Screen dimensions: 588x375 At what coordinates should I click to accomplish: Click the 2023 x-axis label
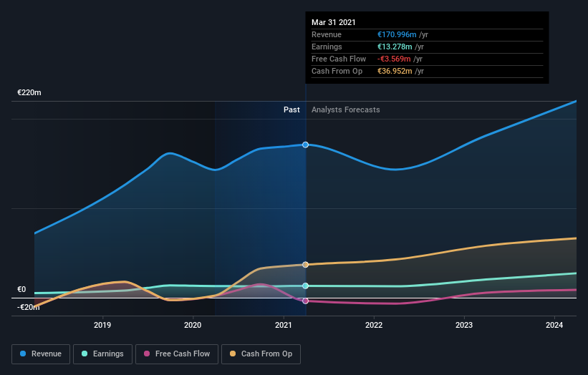[464, 325]
